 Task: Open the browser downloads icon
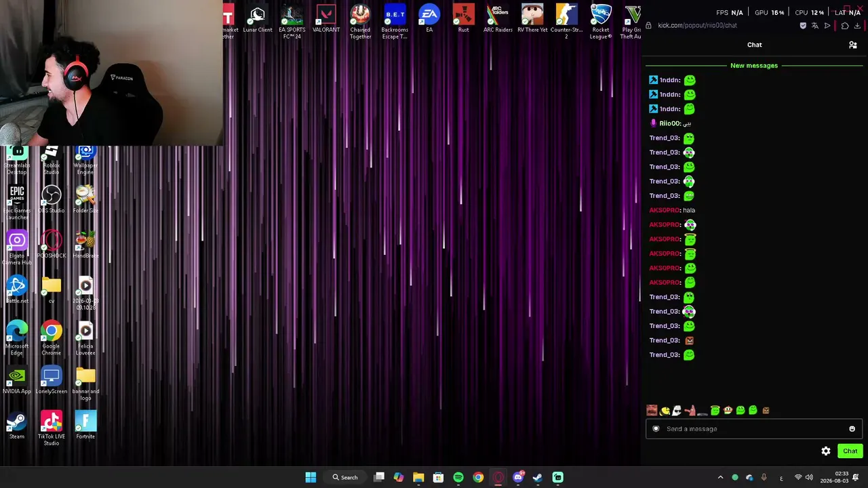(857, 26)
